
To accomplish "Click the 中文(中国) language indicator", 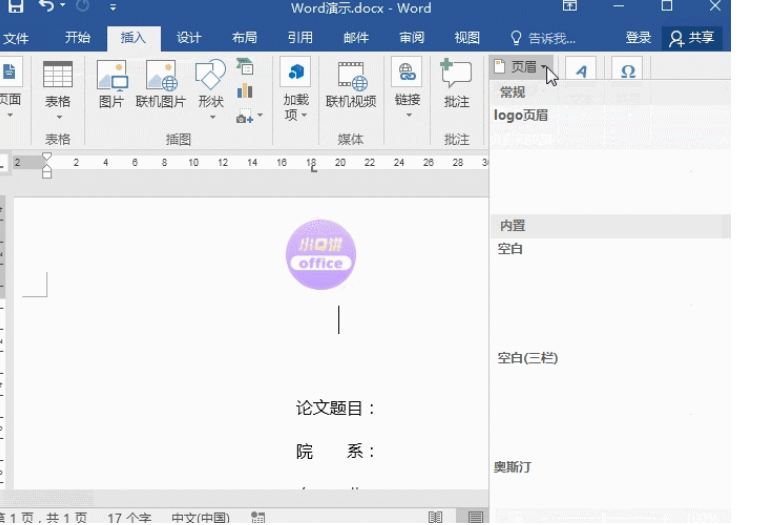I will [x=201, y=518].
